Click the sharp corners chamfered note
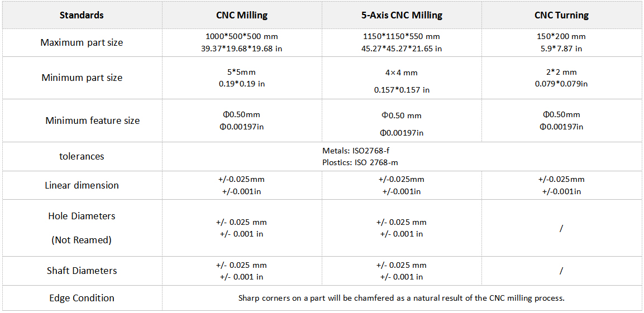The image size is (644, 313). (402, 298)
